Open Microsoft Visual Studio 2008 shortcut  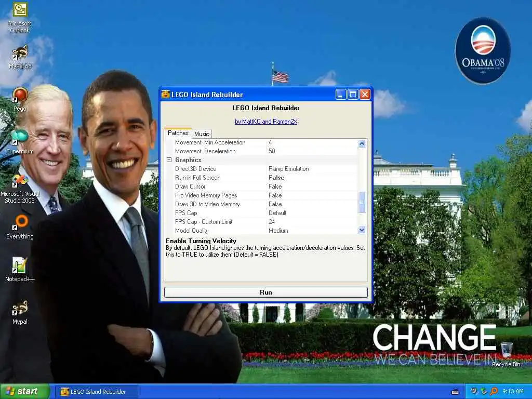point(20,189)
